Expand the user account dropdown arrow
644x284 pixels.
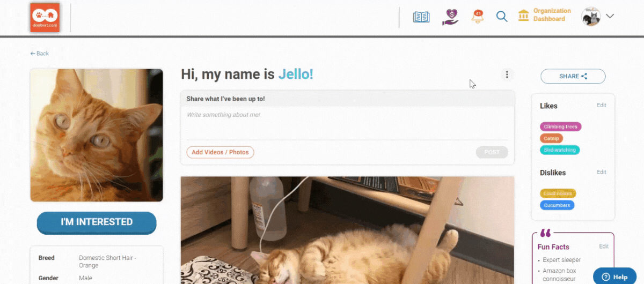(610, 16)
